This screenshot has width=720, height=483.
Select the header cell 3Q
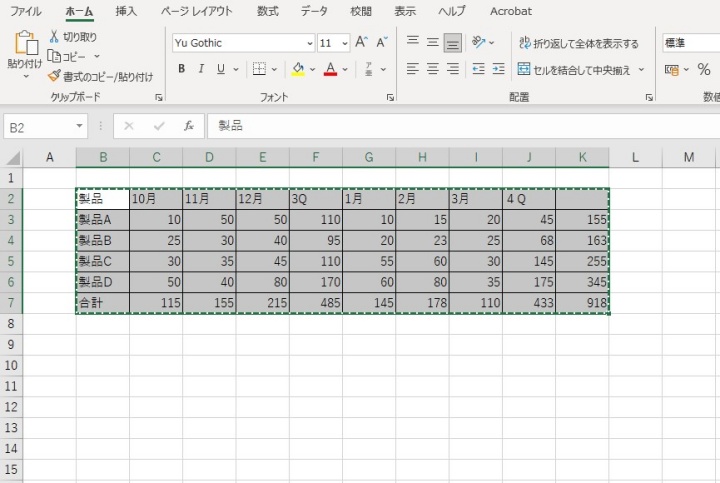[316, 199]
